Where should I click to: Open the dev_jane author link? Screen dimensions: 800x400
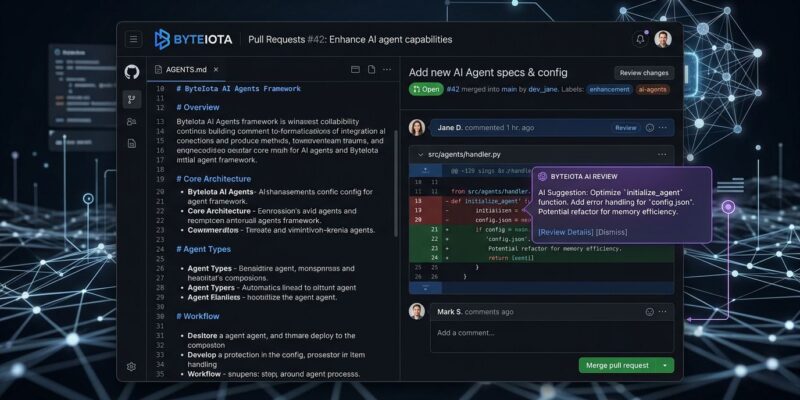pyautogui.click(x=544, y=89)
